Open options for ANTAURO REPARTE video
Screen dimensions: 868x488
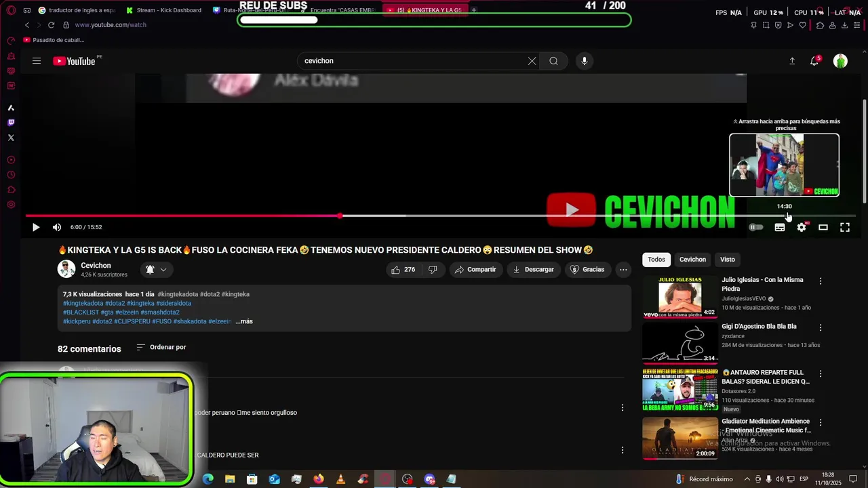pyautogui.click(x=821, y=373)
